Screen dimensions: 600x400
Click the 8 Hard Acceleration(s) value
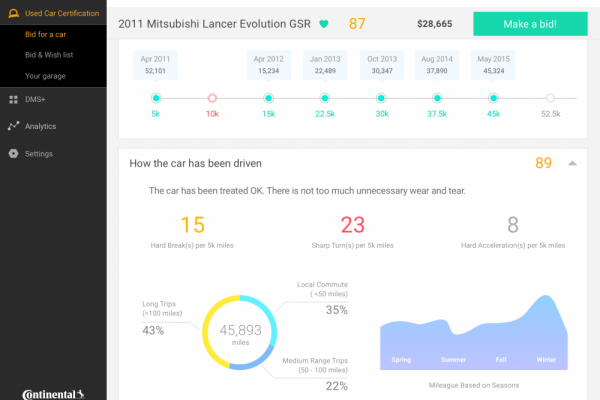(513, 225)
